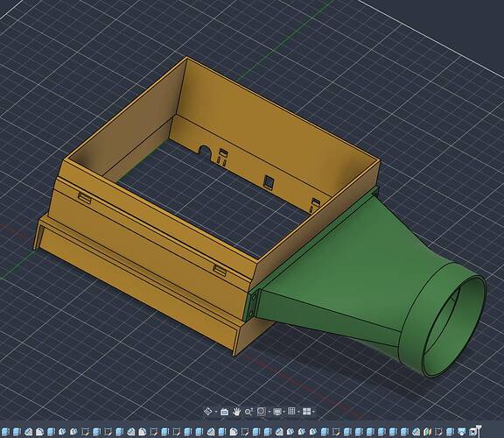Expand the Display Settings dropdown arrow
The width and height of the screenshot is (504, 438).
(284, 412)
